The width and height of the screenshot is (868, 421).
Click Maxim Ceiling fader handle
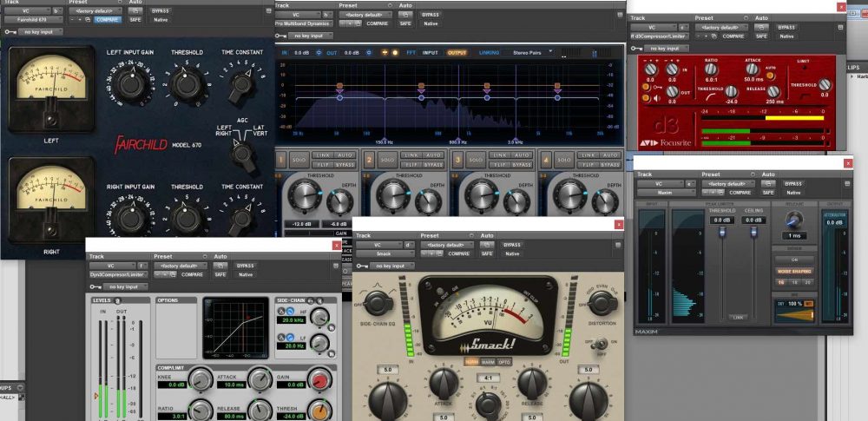(x=753, y=232)
